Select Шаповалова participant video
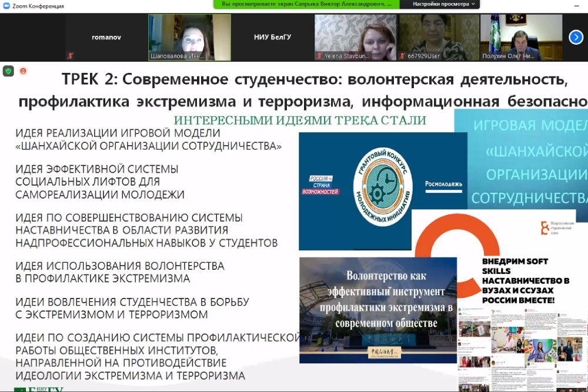The width and height of the screenshot is (588, 392). [189, 38]
